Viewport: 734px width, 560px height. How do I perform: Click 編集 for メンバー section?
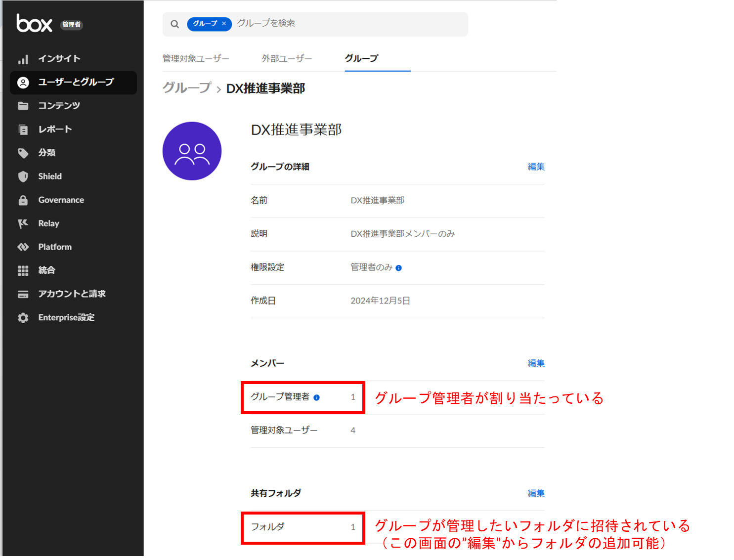(536, 363)
